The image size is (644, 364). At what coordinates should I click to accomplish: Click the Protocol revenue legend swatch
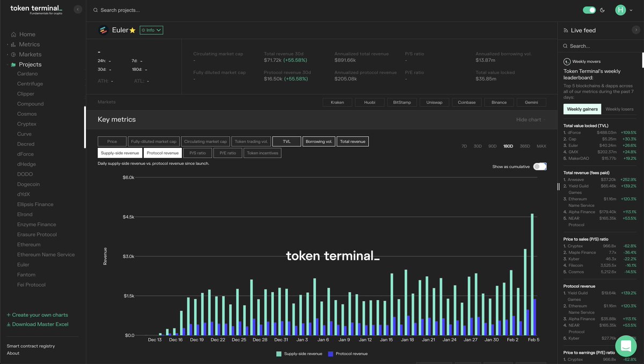(330, 354)
